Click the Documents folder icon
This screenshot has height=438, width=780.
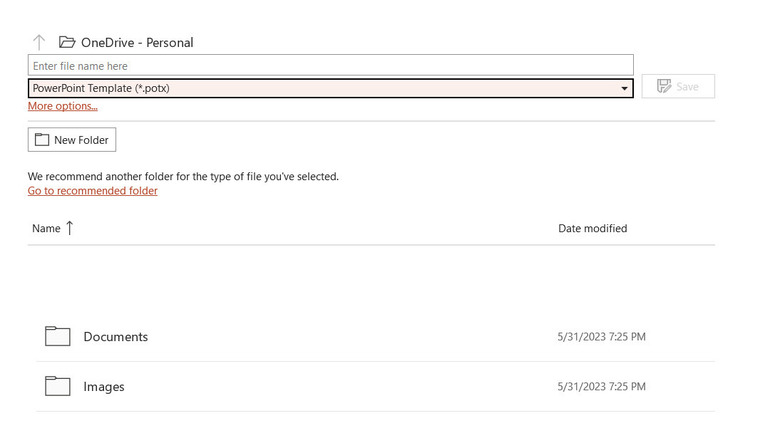pos(57,337)
